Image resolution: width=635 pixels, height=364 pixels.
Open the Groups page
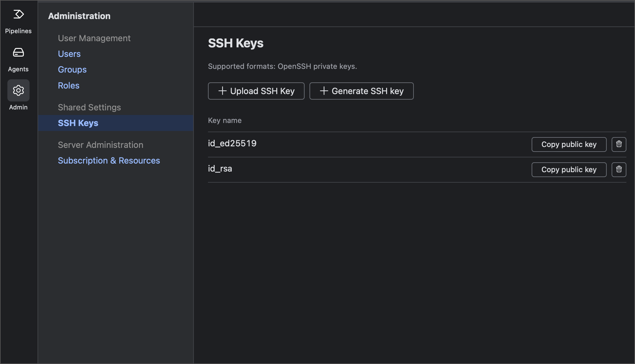(x=72, y=69)
